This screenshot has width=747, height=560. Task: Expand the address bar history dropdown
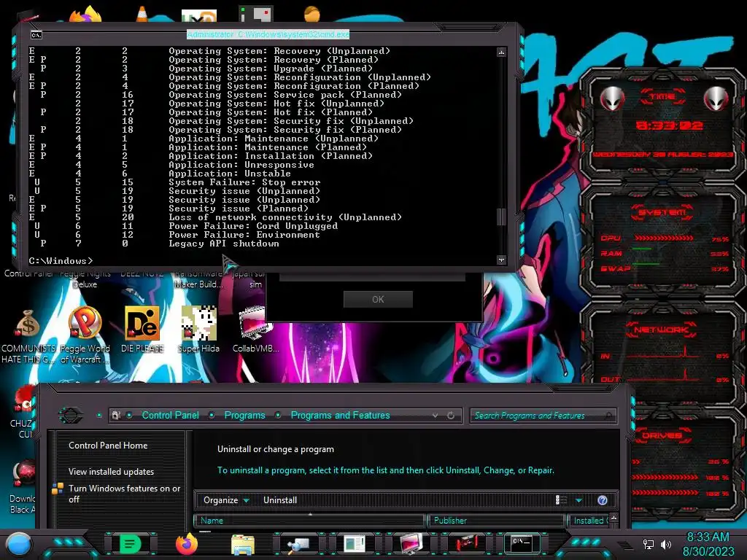click(435, 415)
